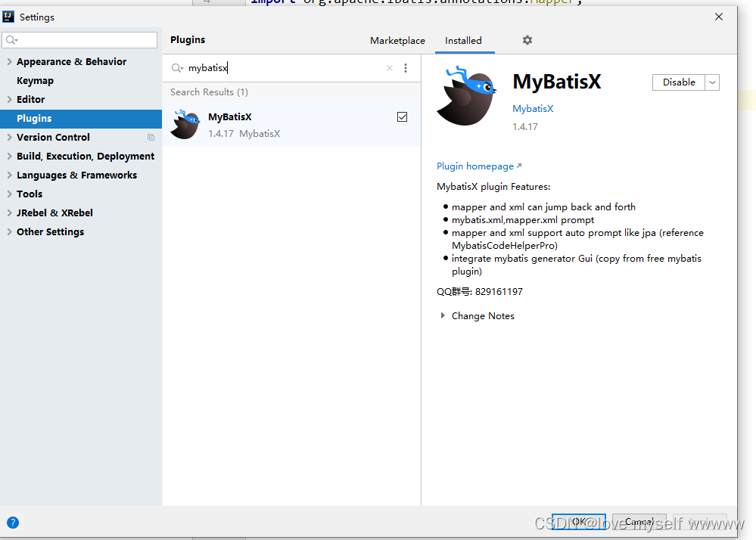Image resolution: width=756 pixels, height=540 pixels.
Task: Expand the Version Control node
Action: [x=9, y=138]
